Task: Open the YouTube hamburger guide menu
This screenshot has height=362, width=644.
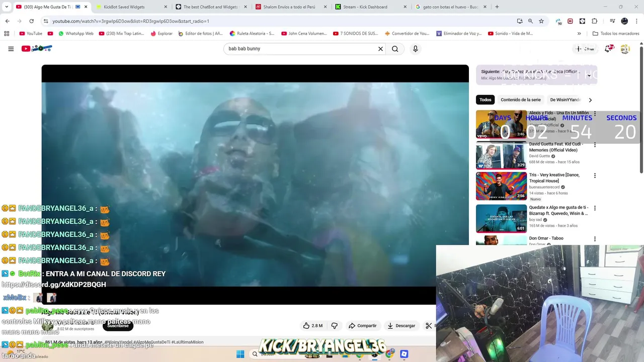Action: tap(11, 49)
